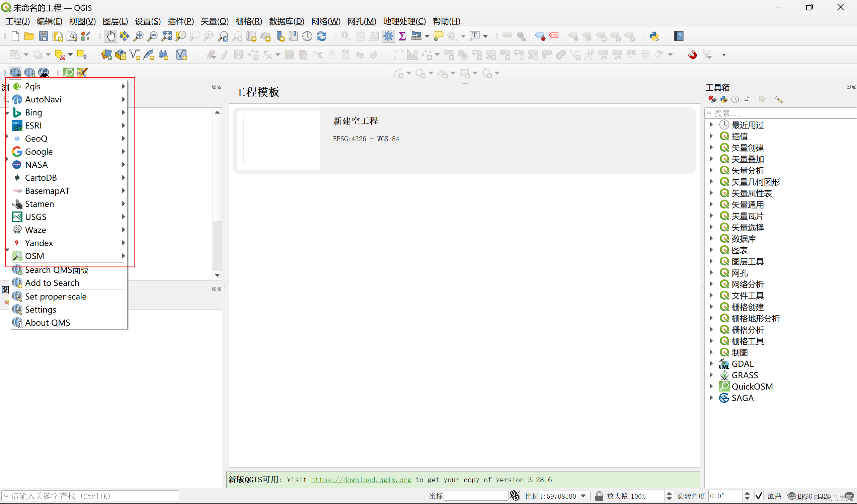Screen dimensions: 857x504
Task: Click the QuickOSM toolbar icon
Action: 68,72
